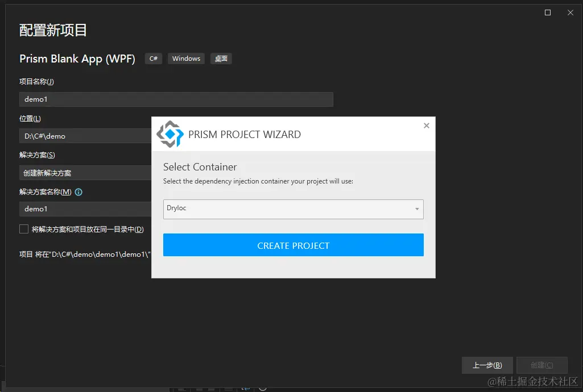Open the Dryloc container dropdown
Image resolution: width=583 pixels, height=392 pixels.
coord(293,209)
